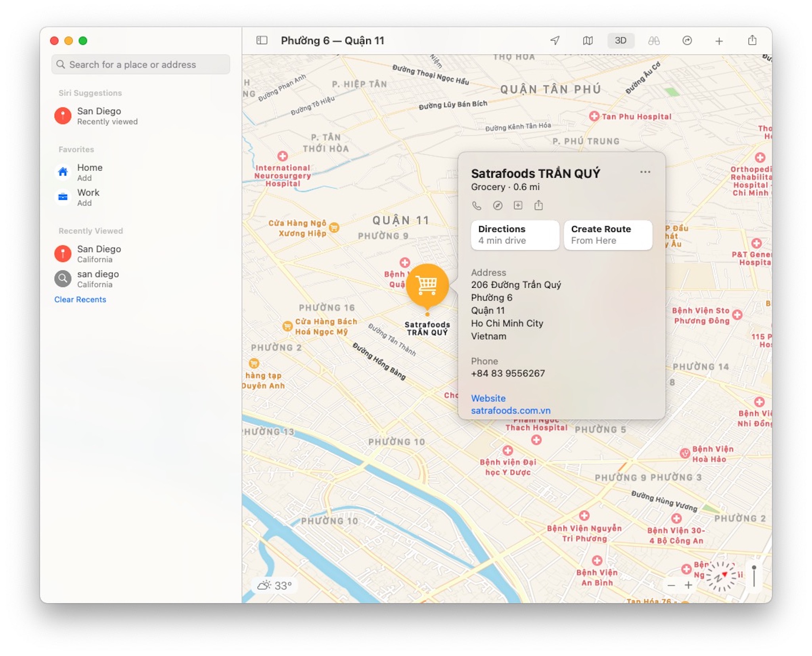Click Directions 4 min drive button
Image resolution: width=812 pixels, height=656 pixels.
point(515,235)
